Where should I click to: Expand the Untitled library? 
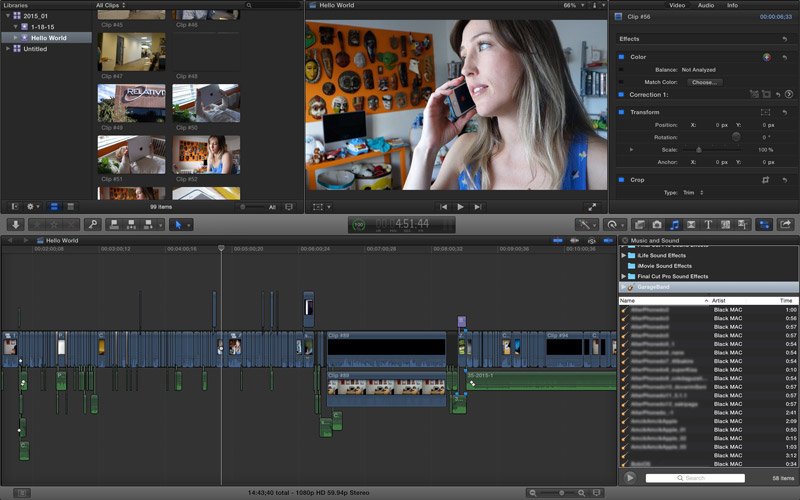8,49
